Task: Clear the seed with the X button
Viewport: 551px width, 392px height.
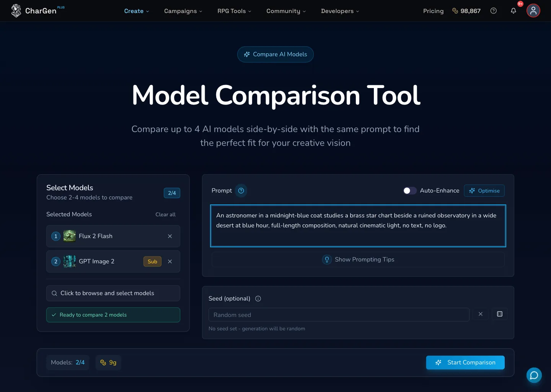Action: [x=481, y=314]
